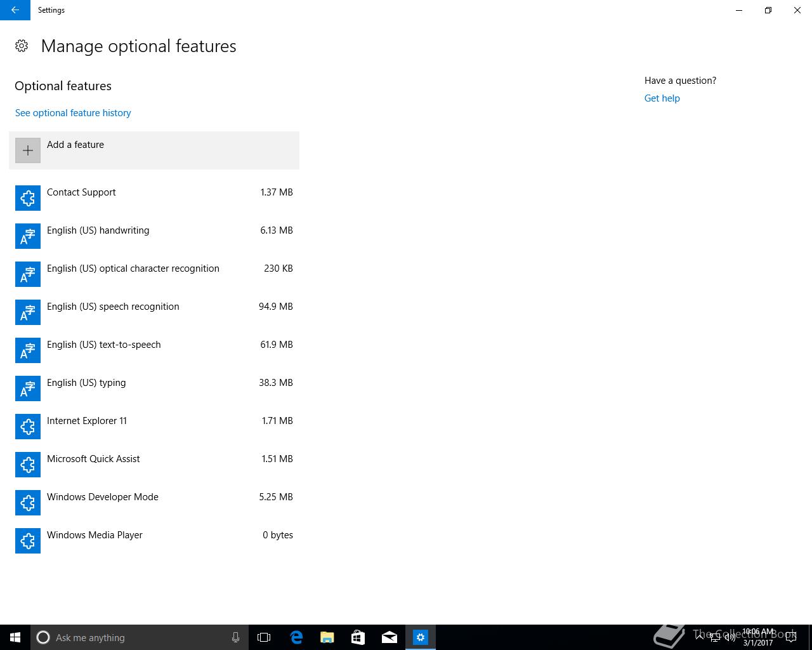Select the English (US) text-to-speech icon
This screenshot has width=812, height=650.
pyautogui.click(x=28, y=350)
